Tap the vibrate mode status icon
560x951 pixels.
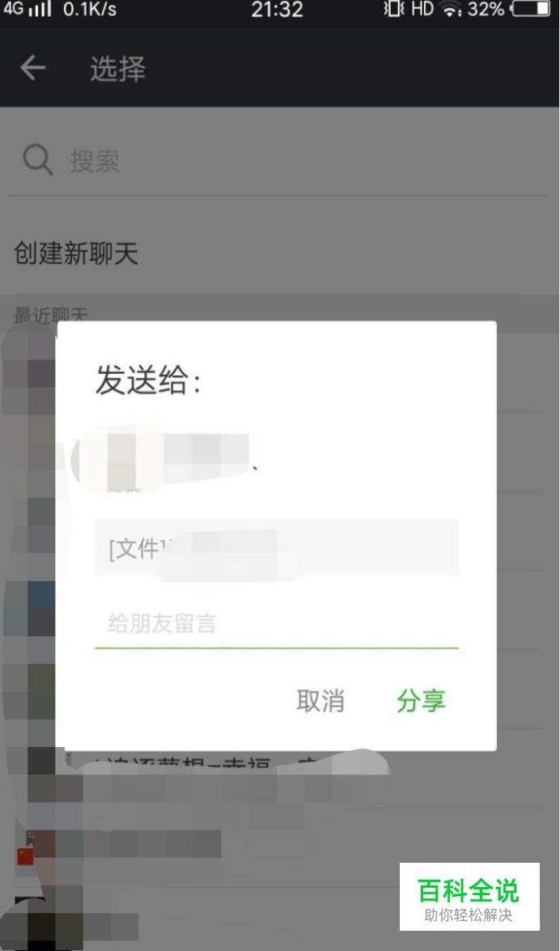[394, 9]
